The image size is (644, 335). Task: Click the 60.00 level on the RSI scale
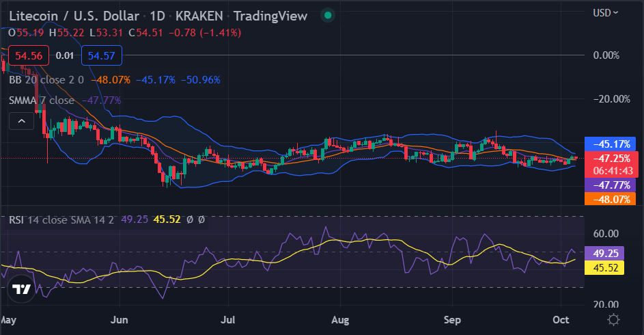(606, 233)
